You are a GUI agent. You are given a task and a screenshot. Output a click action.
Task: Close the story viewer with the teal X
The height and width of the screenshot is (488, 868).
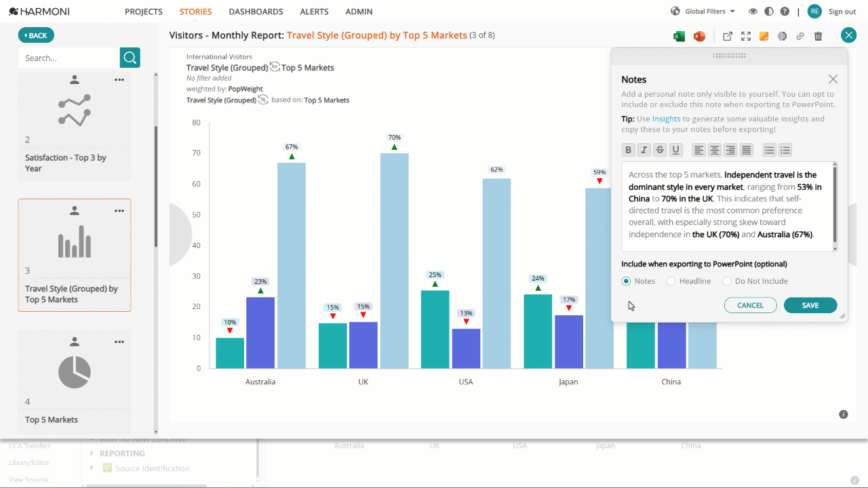click(x=848, y=36)
